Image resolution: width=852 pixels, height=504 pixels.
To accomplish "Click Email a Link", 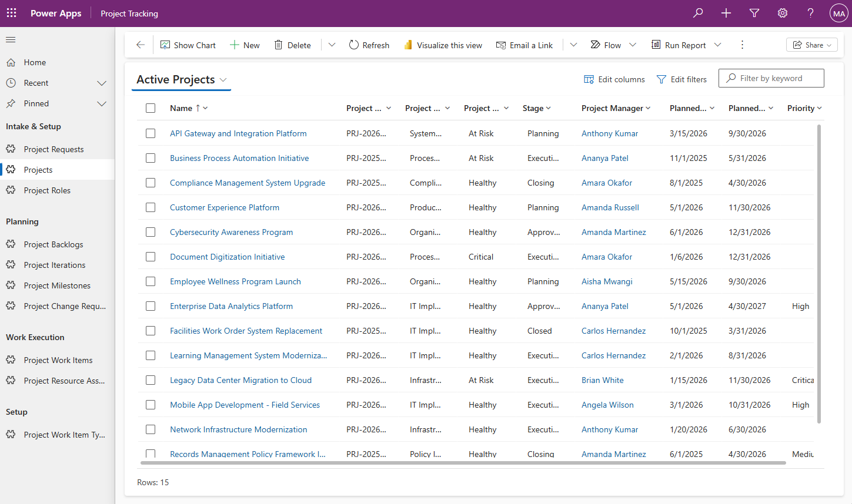I will click(524, 45).
